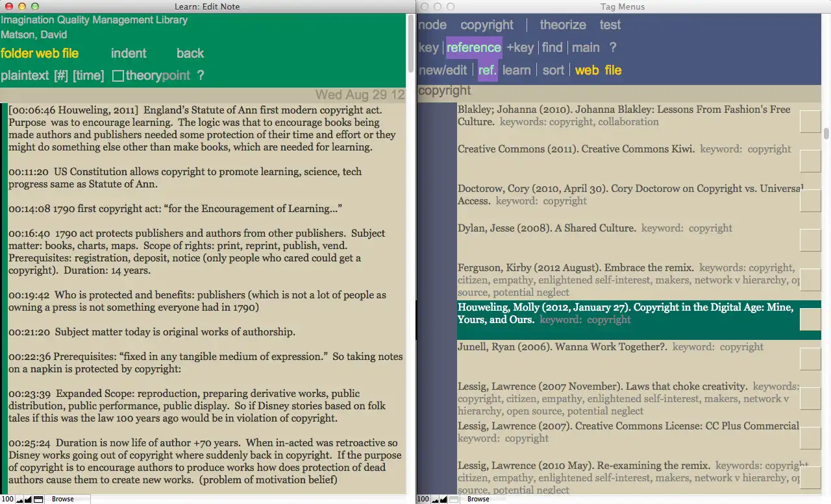The height and width of the screenshot is (504, 831).
Task: Click zoom level 100 in Tag Menus window
Action: pos(423,499)
